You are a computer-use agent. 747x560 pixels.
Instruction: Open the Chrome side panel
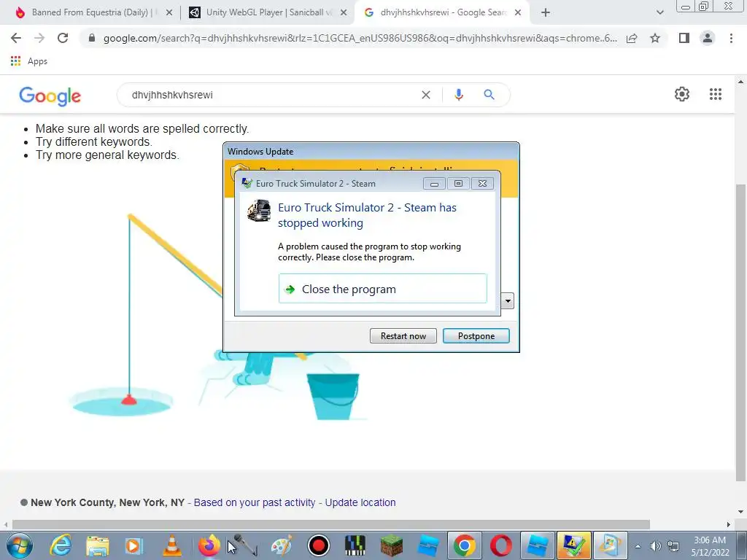point(684,38)
